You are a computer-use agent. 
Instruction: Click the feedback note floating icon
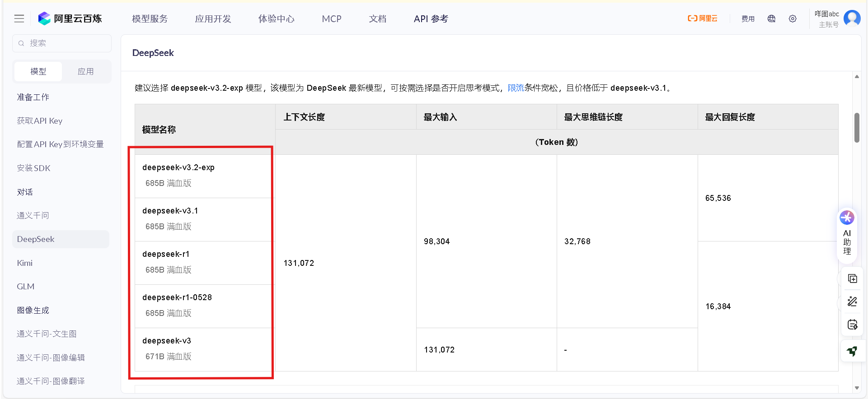(852, 325)
